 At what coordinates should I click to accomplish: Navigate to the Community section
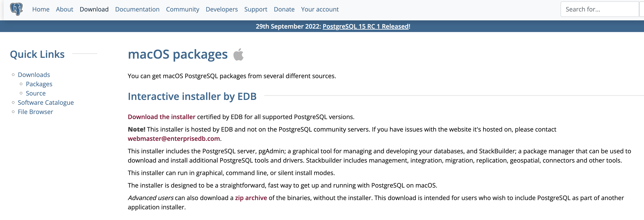(183, 9)
